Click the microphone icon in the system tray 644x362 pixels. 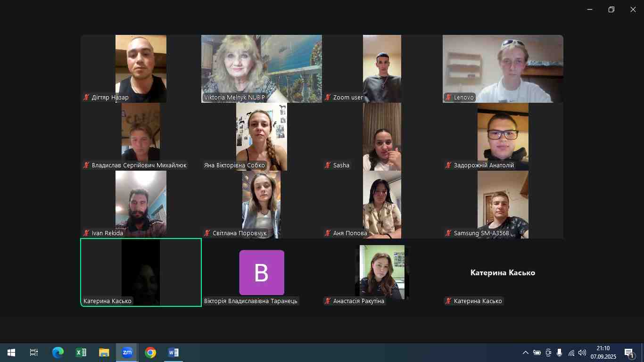coord(560,353)
